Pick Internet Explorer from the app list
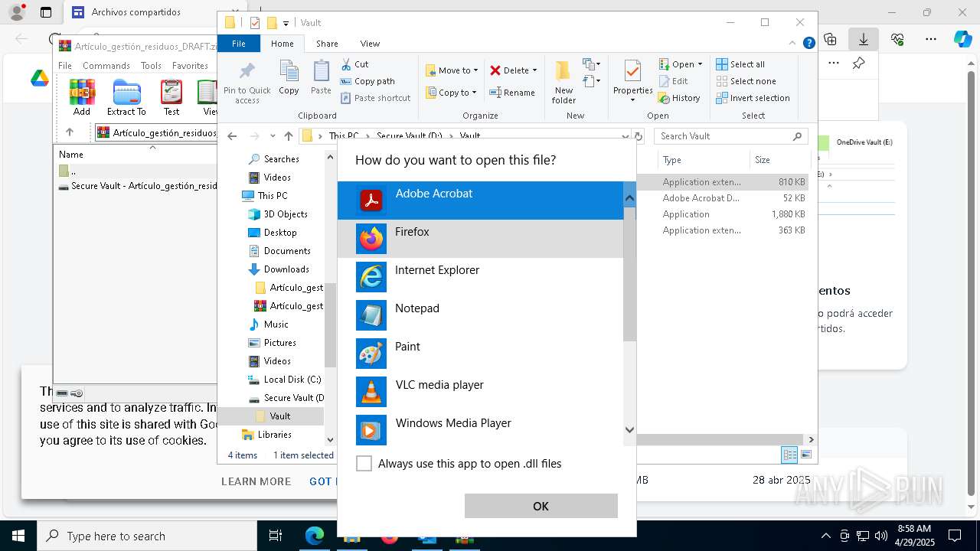This screenshot has width=980, height=551. coord(481,277)
